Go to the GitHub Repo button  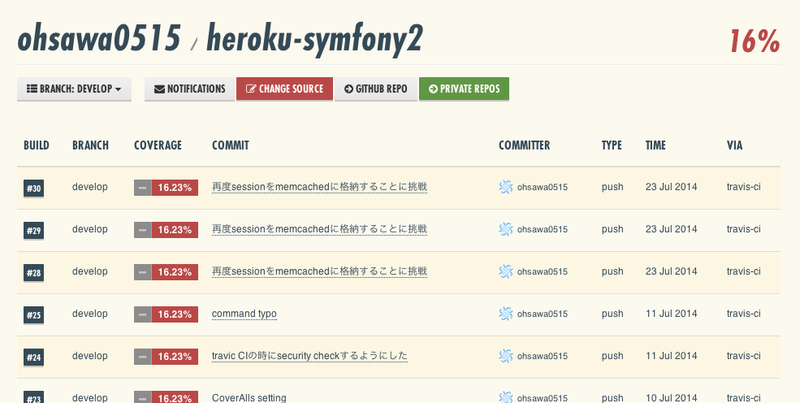[x=376, y=89]
